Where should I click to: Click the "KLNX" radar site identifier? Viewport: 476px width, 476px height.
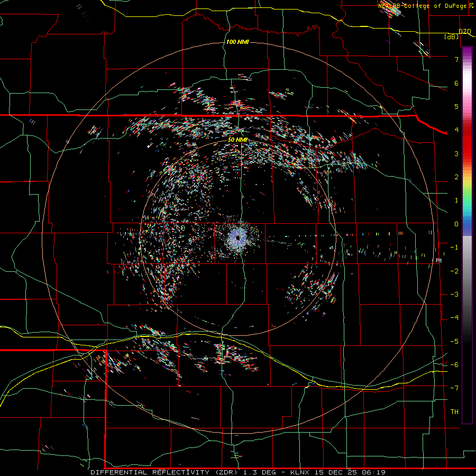tap(300, 472)
